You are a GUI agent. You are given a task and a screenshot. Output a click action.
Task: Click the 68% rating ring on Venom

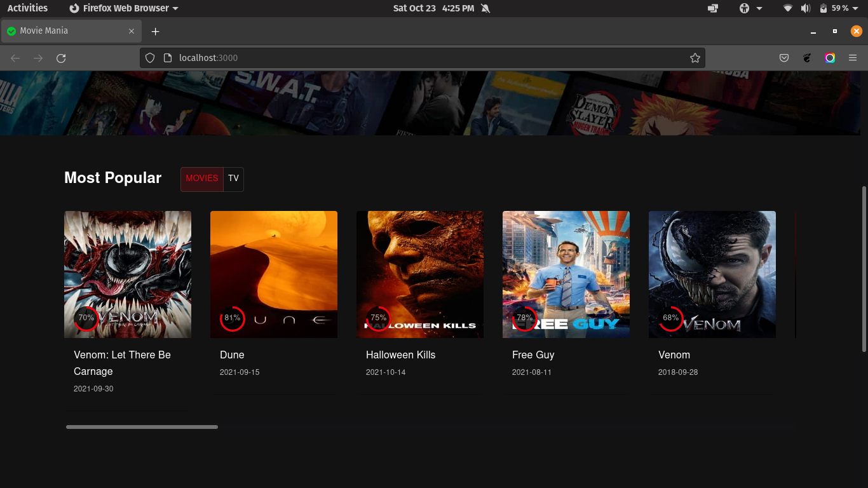pos(671,318)
